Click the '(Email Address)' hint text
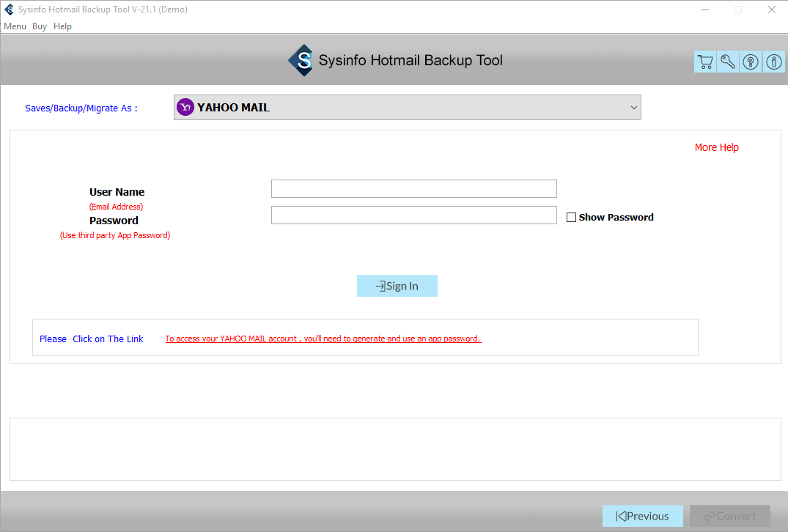 (x=116, y=207)
